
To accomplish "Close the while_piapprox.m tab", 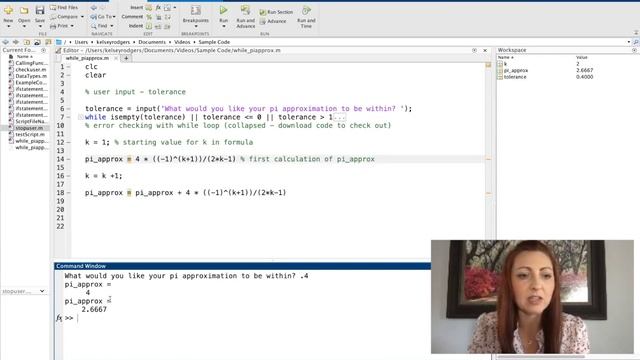I will tap(116, 58).
